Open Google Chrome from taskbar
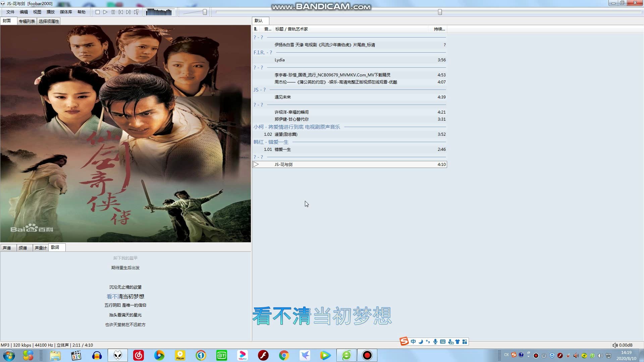This screenshot has height=362, width=644. [284, 355]
